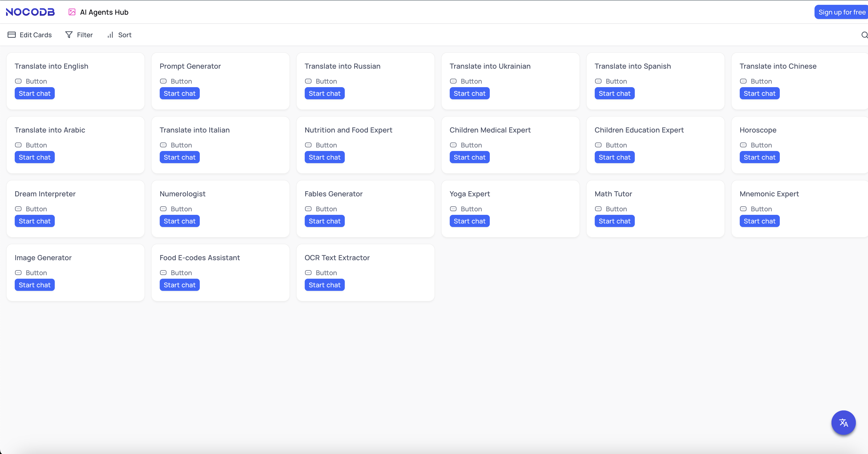Open the Sort dropdown
Image resolution: width=868 pixels, height=454 pixels.
pyautogui.click(x=125, y=35)
